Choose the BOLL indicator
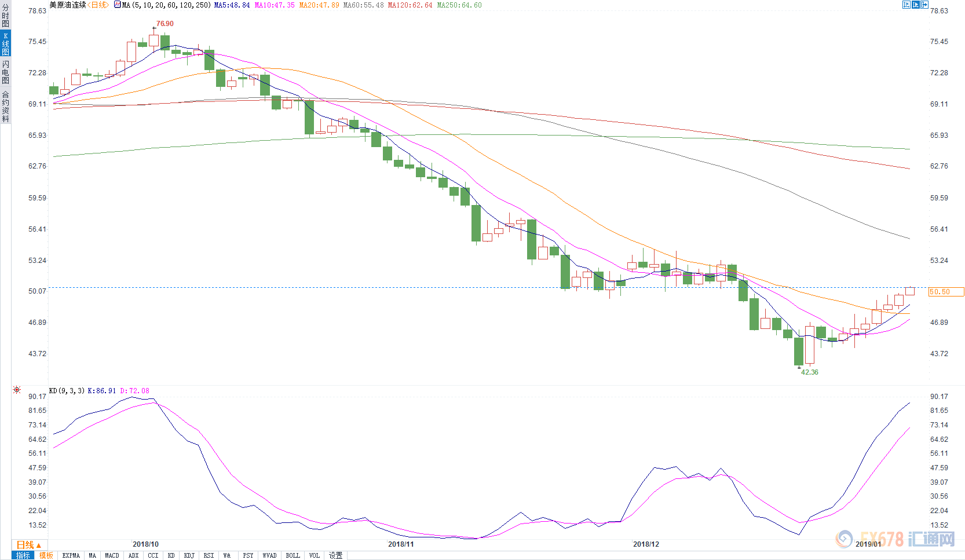Image resolution: width=965 pixels, height=560 pixels. coord(293,555)
